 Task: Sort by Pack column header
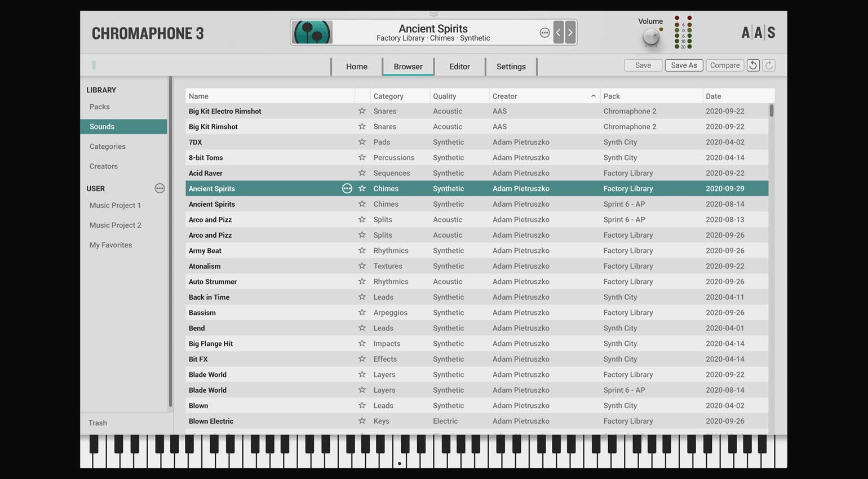point(652,96)
